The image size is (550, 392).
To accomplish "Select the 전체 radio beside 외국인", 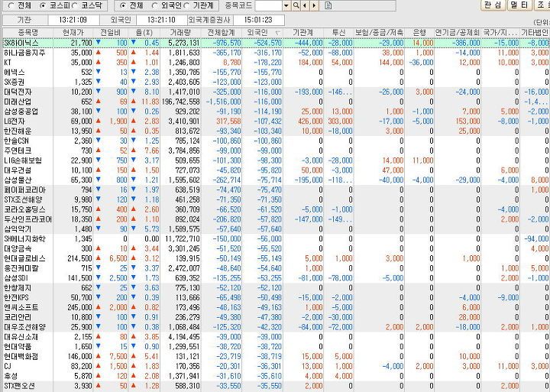I will click(x=123, y=5).
